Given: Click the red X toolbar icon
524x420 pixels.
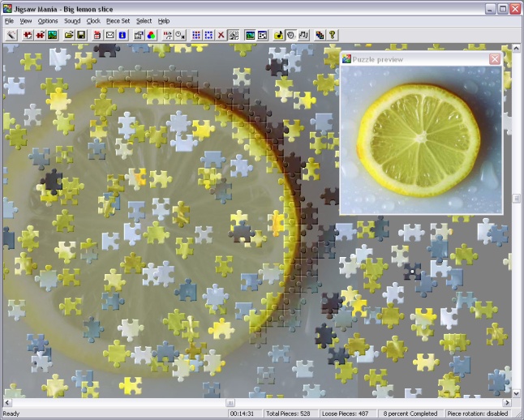Looking at the screenshot, I should coord(221,35).
